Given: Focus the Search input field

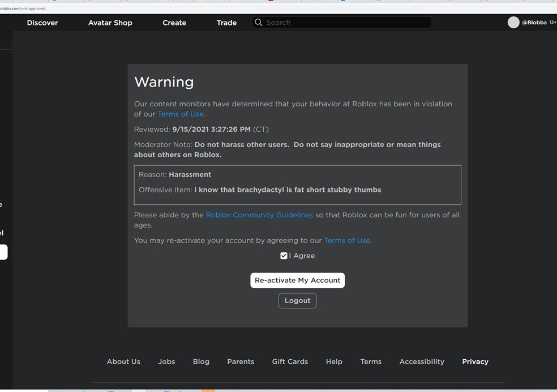Looking at the screenshot, I should pyautogui.click(x=342, y=23).
